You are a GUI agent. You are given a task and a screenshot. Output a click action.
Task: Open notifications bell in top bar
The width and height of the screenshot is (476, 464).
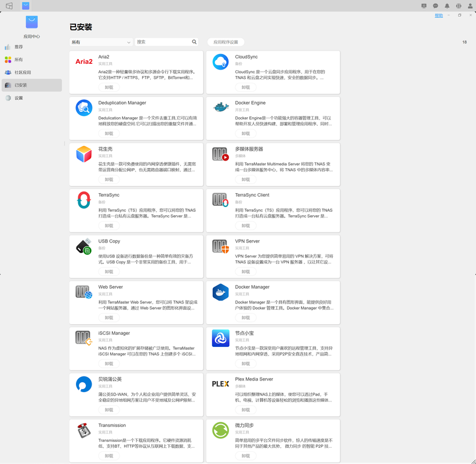coord(447,6)
